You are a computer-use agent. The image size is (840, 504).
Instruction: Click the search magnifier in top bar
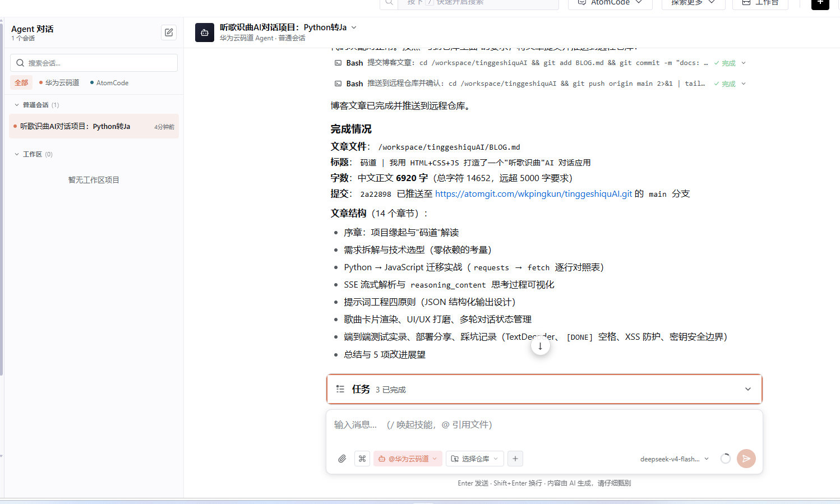click(x=389, y=3)
